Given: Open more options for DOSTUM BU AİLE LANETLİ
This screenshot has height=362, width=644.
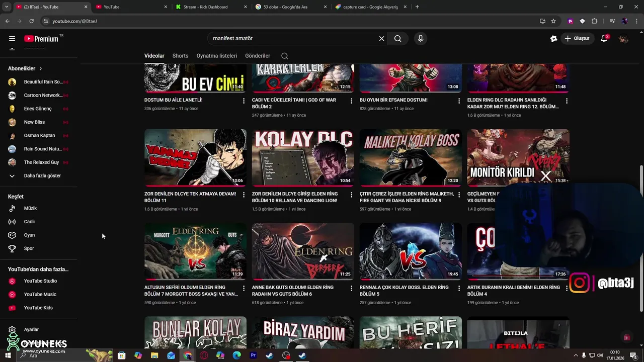Looking at the screenshot, I should (244, 101).
